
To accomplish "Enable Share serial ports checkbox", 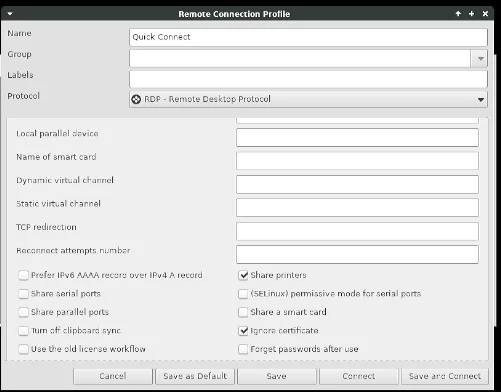I will point(23,294).
